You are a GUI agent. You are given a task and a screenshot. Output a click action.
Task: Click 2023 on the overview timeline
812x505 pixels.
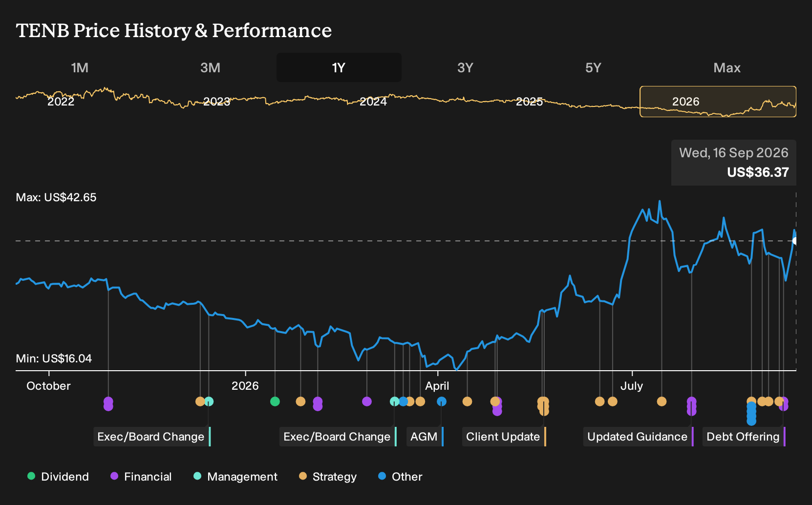(217, 102)
